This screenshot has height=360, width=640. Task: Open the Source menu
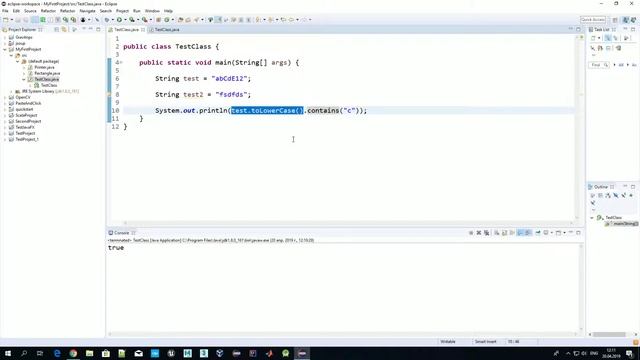click(x=30, y=11)
